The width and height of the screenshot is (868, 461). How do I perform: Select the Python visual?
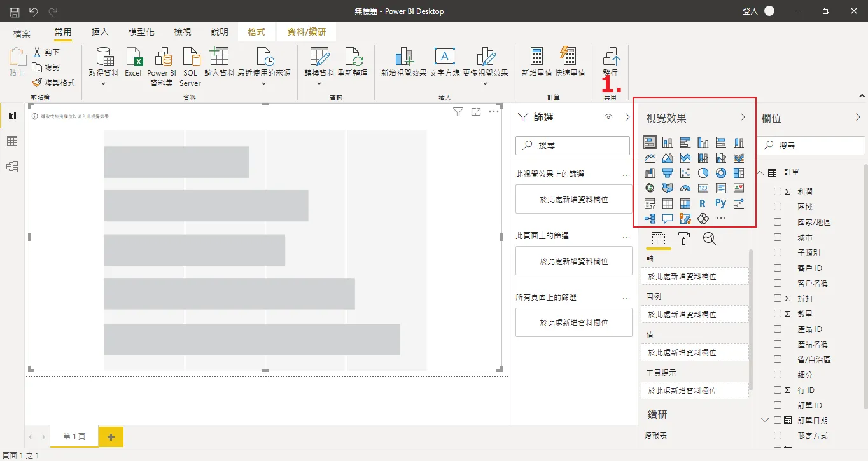pyautogui.click(x=721, y=203)
